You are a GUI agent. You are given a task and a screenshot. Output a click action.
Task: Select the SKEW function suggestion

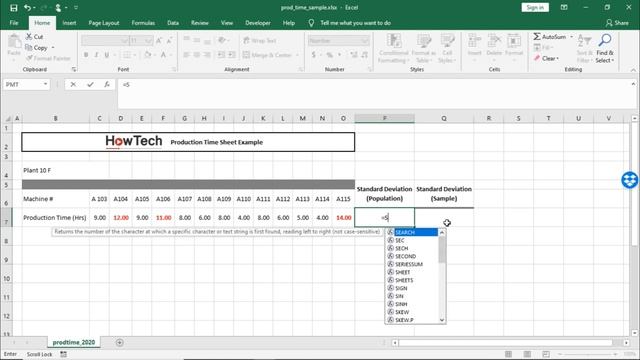coord(412,312)
